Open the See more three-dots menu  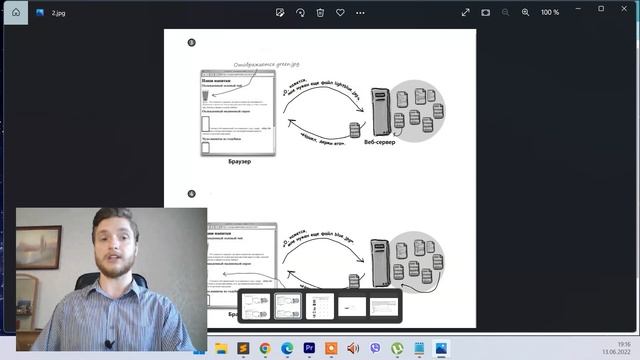[360, 13]
